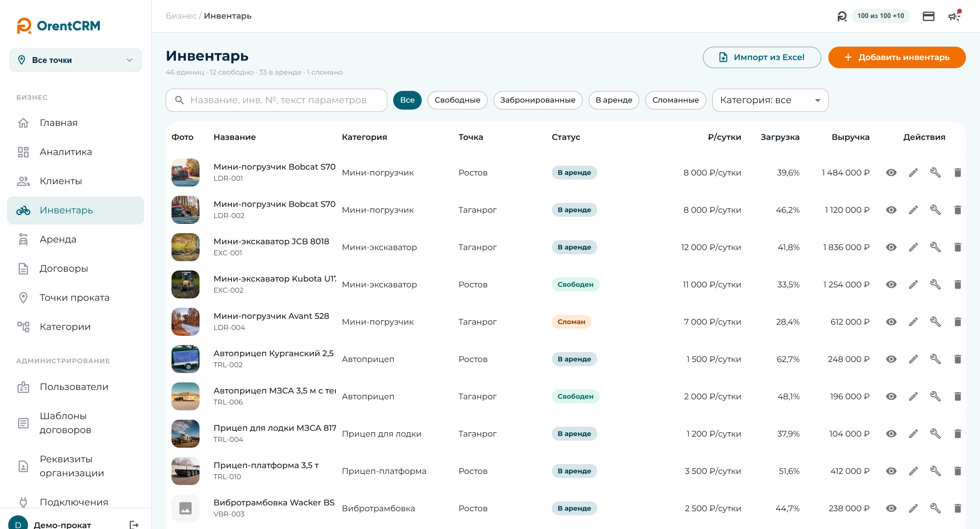Click eye icon for Прицеп-платформа TRL-010 row
Screen dimensions: 980x529
891,471
